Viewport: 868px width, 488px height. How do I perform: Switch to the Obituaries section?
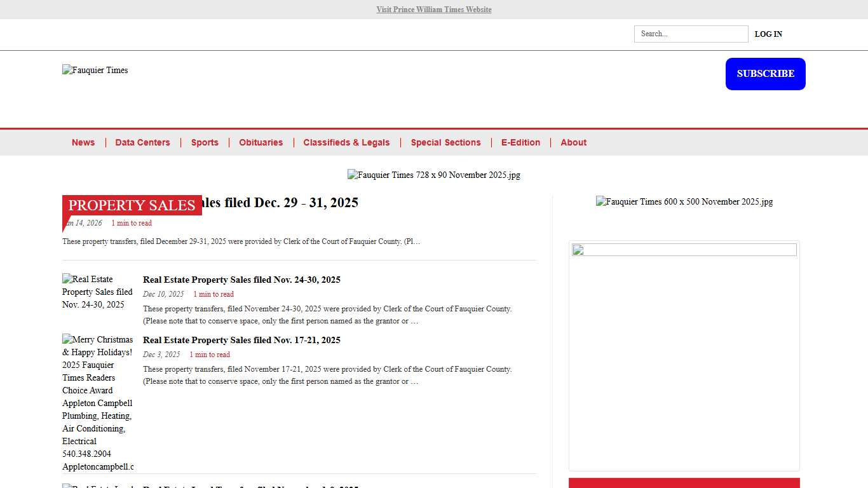pyautogui.click(x=261, y=142)
